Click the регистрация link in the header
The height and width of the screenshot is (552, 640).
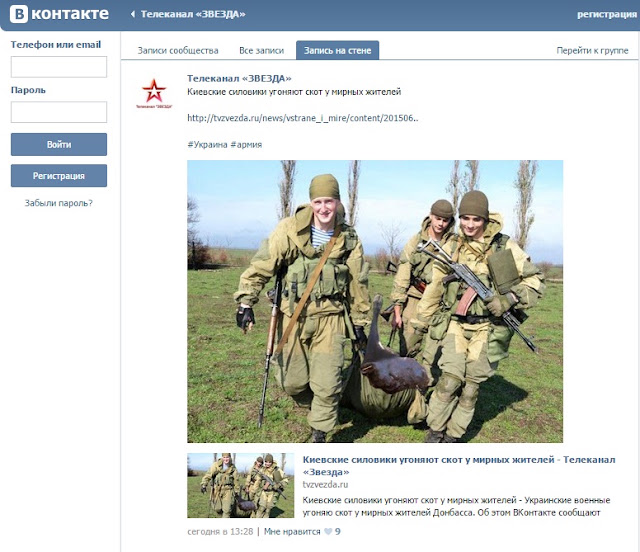607,14
